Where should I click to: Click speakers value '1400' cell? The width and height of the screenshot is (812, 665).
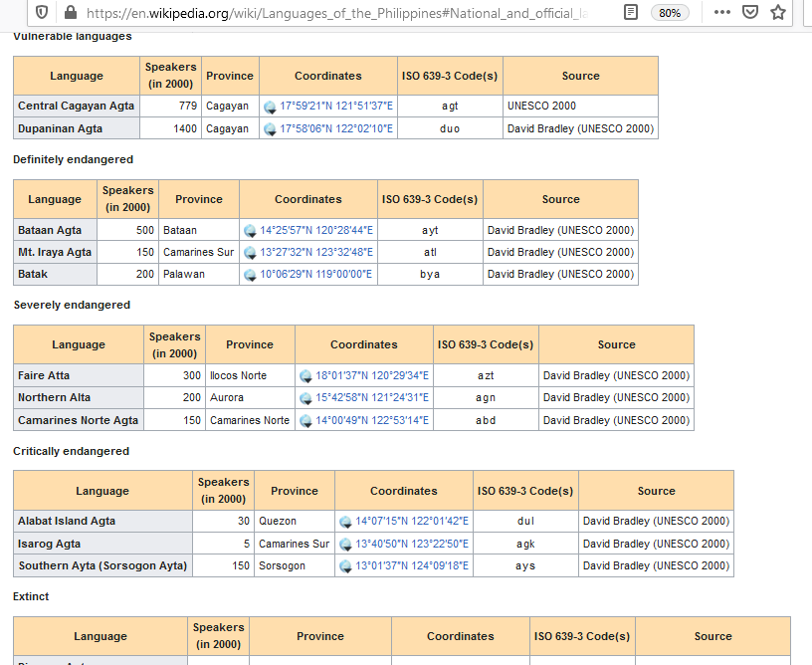(170, 128)
